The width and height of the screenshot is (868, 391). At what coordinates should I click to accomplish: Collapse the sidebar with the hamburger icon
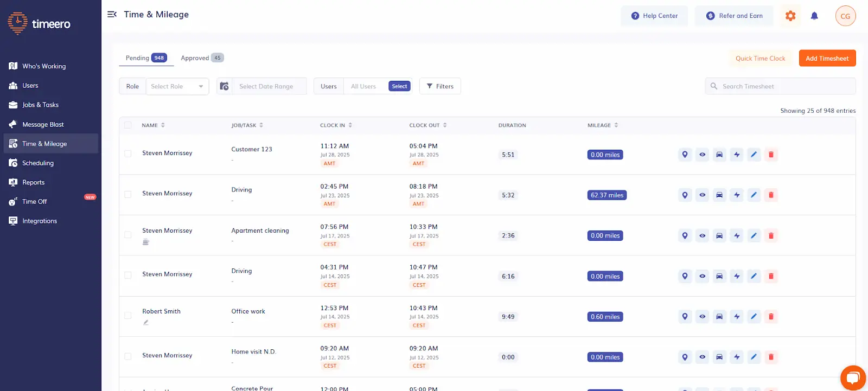point(112,15)
